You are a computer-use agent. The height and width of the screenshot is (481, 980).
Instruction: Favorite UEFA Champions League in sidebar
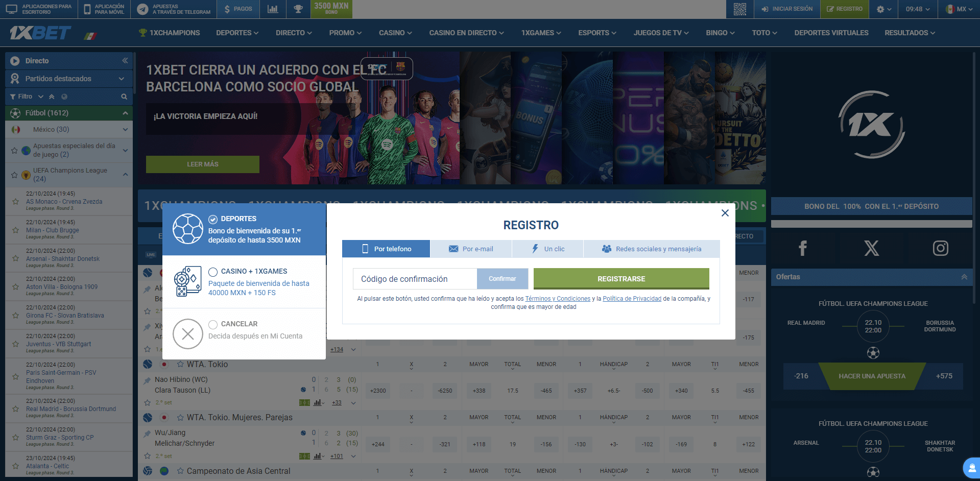[x=14, y=175]
